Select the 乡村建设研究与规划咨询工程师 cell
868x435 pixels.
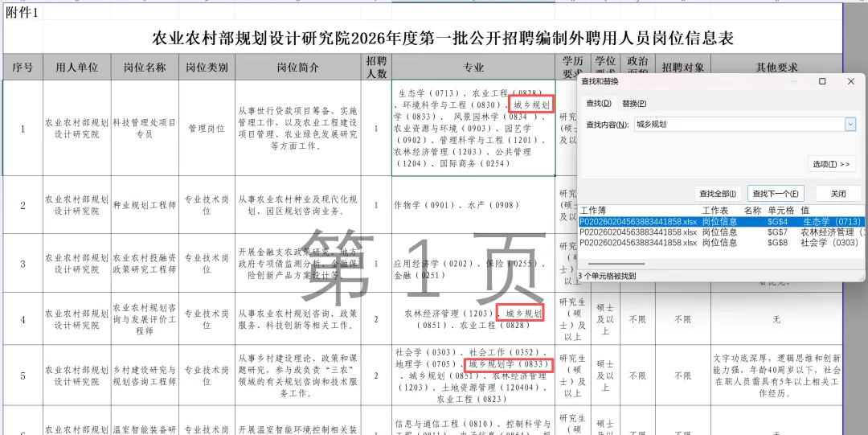click(145, 375)
